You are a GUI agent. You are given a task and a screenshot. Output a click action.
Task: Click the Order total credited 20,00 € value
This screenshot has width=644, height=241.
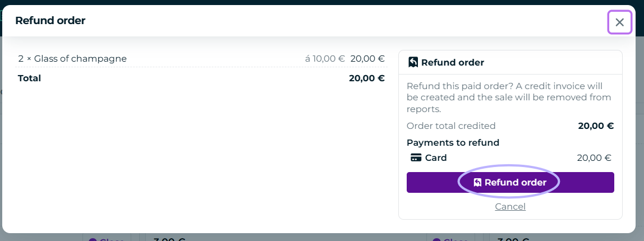[x=596, y=126]
